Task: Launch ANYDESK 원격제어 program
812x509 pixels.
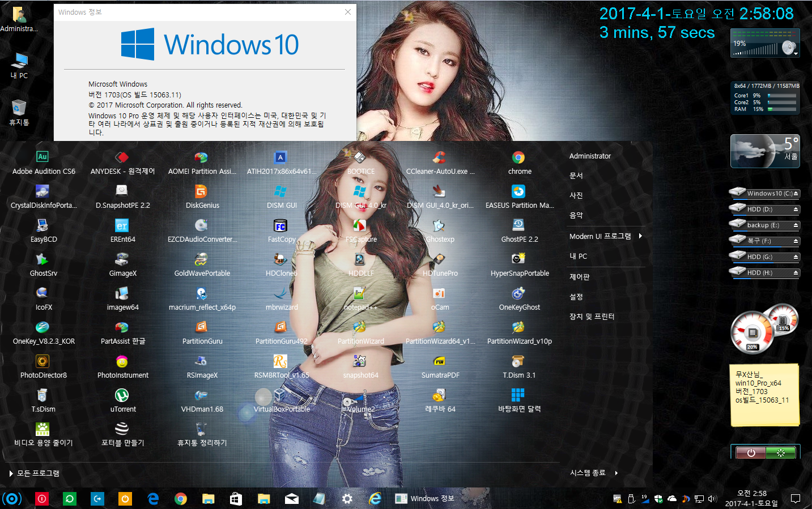Action: pyautogui.click(x=122, y=163)
